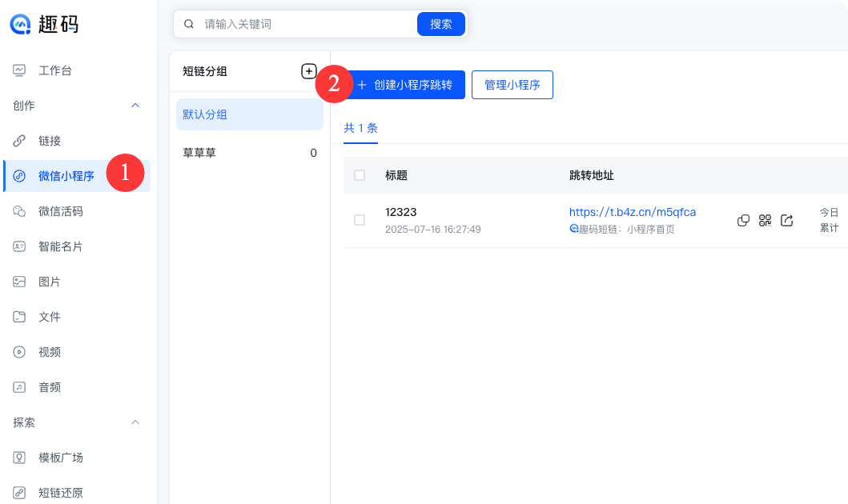Select the 默认分组 group
This screenshot has width=848, height=504.
coord(250,114)
